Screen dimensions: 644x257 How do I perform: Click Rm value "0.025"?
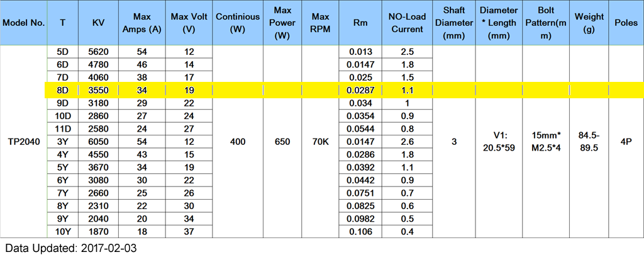(360, 77)
